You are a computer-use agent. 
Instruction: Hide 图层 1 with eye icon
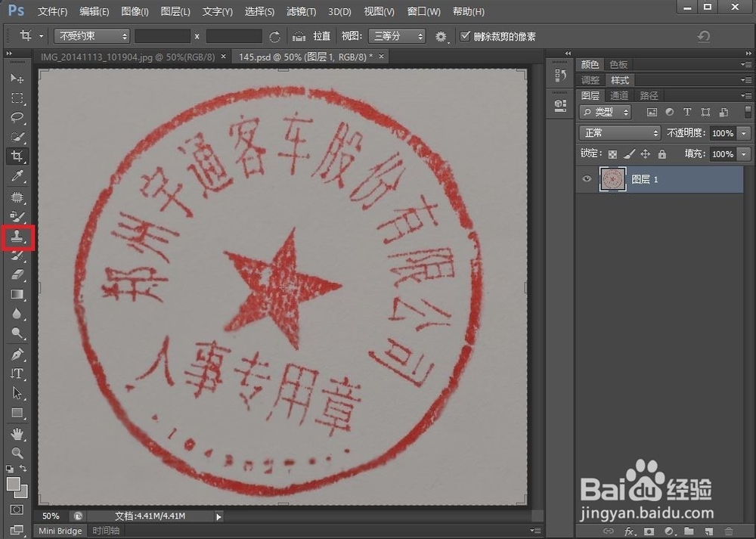click(587, 179)
